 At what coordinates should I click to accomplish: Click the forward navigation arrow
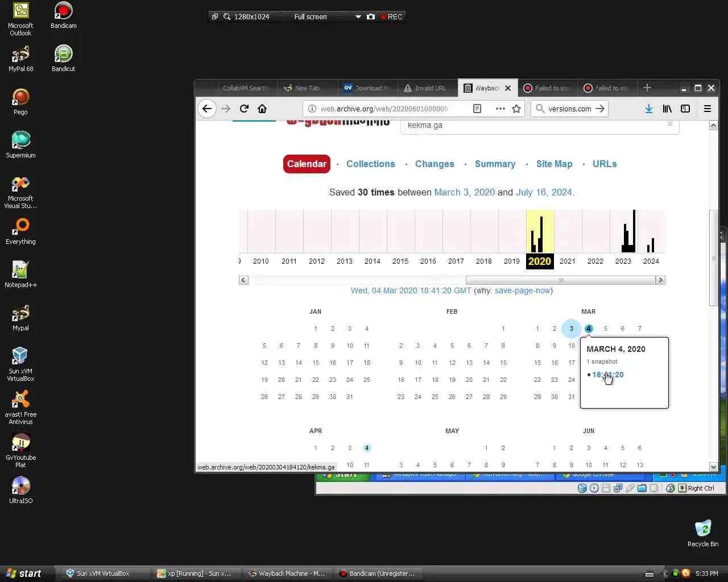[226, 109]
